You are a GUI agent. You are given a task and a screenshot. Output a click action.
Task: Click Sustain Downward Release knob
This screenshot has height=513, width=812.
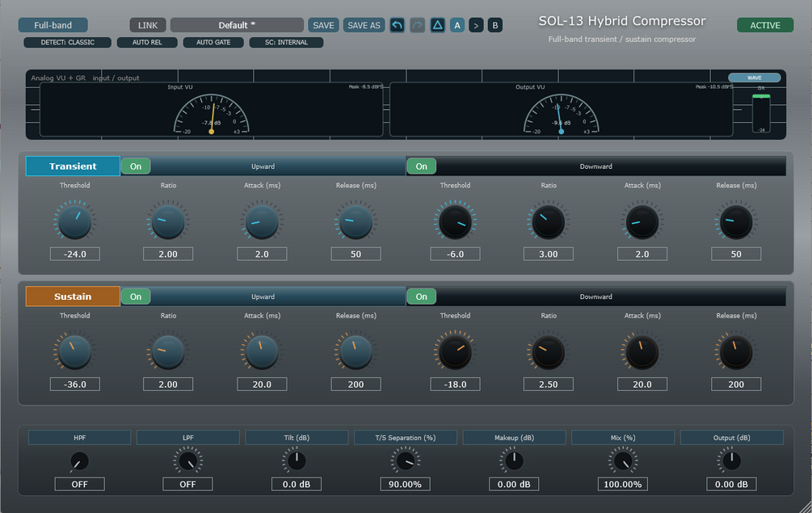[x=736, y=352]
